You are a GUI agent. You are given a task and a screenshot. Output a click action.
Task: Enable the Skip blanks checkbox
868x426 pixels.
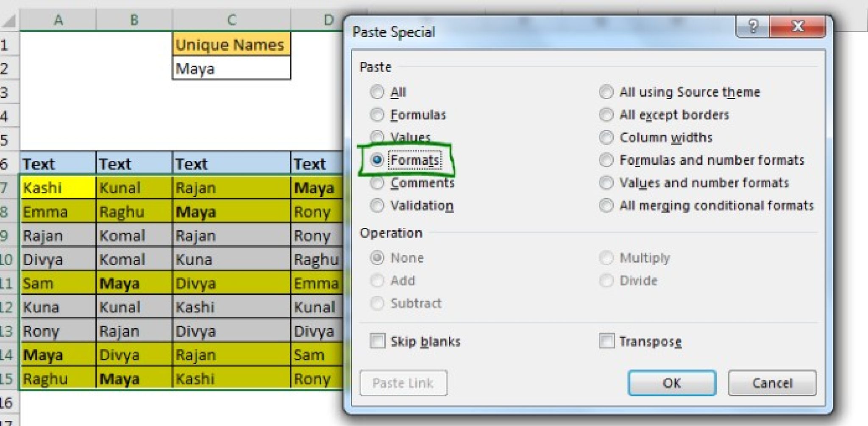(x=378, y=341)
